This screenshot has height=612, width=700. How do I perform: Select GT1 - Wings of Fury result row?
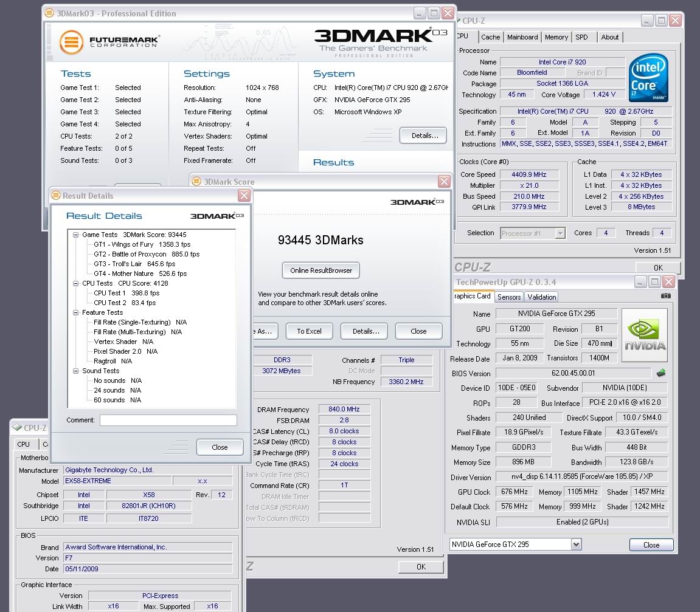pos(142,244)
